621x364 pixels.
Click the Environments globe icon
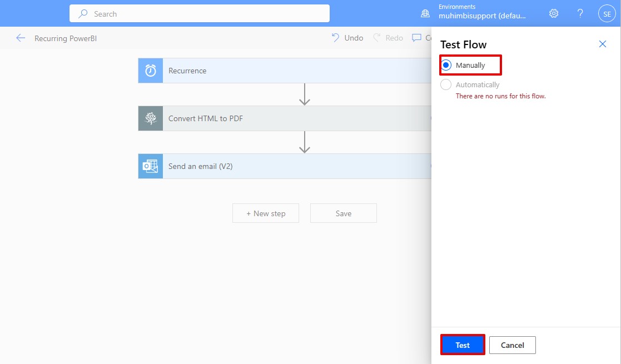click(x=425, y=14)
